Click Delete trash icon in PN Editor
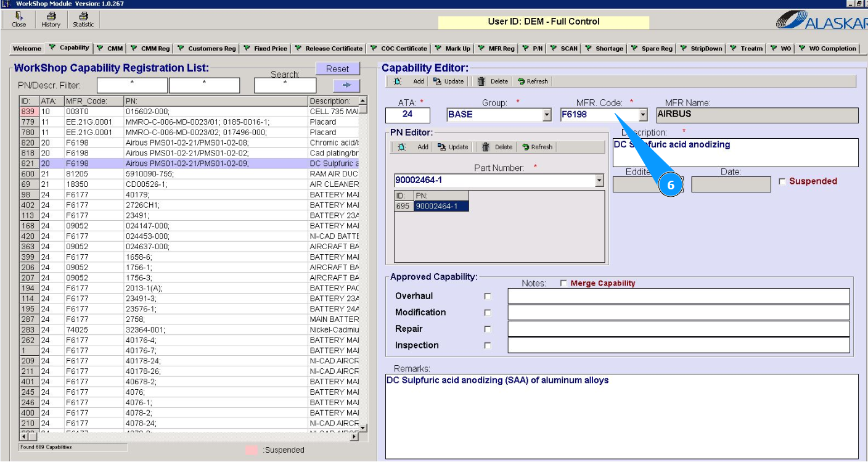 [x=486, y=147]
